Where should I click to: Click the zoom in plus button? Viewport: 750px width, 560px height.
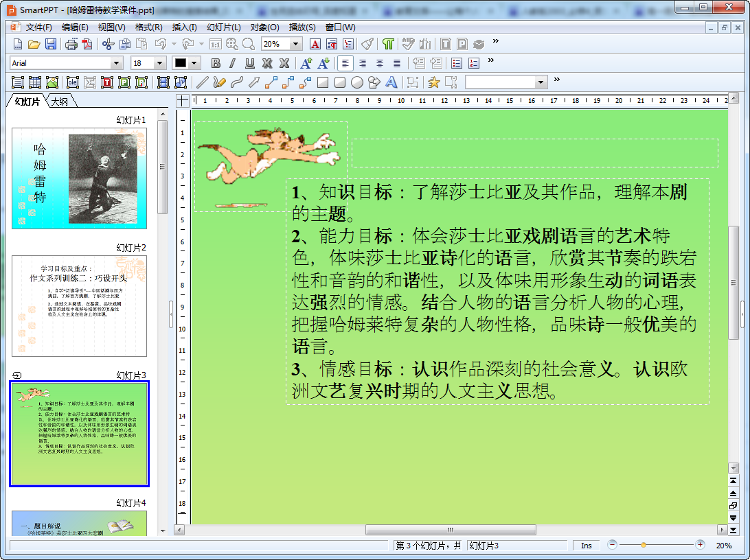[700, 545]
